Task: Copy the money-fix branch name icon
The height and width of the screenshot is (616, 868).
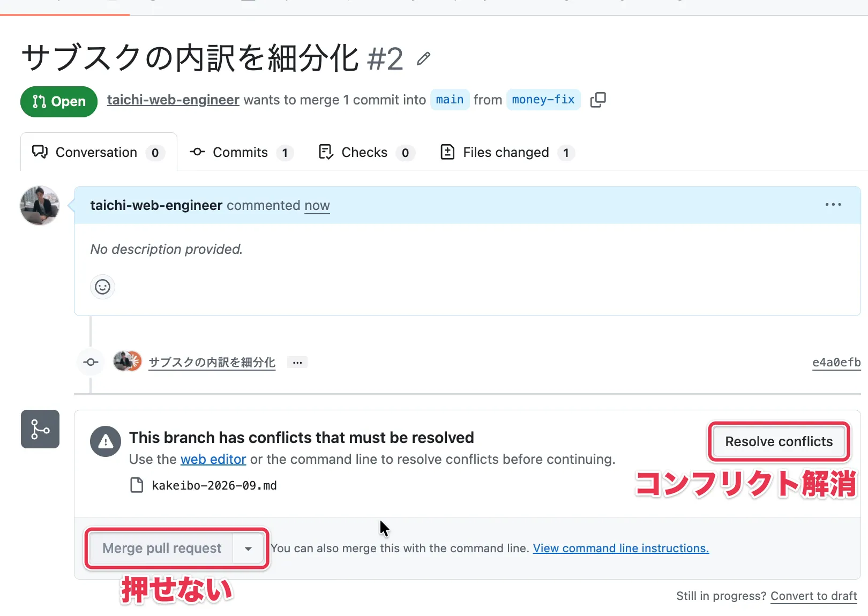Action: coord(598,100)
